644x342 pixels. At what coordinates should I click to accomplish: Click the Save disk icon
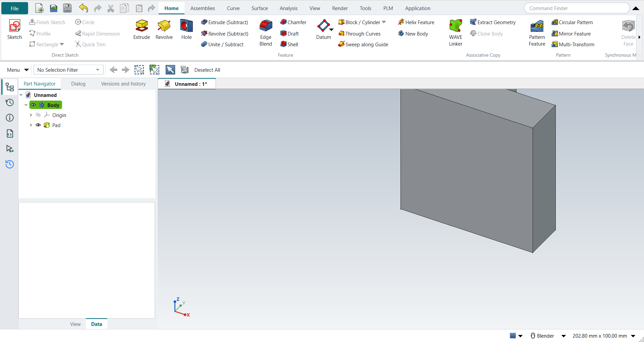coord(67,8)
